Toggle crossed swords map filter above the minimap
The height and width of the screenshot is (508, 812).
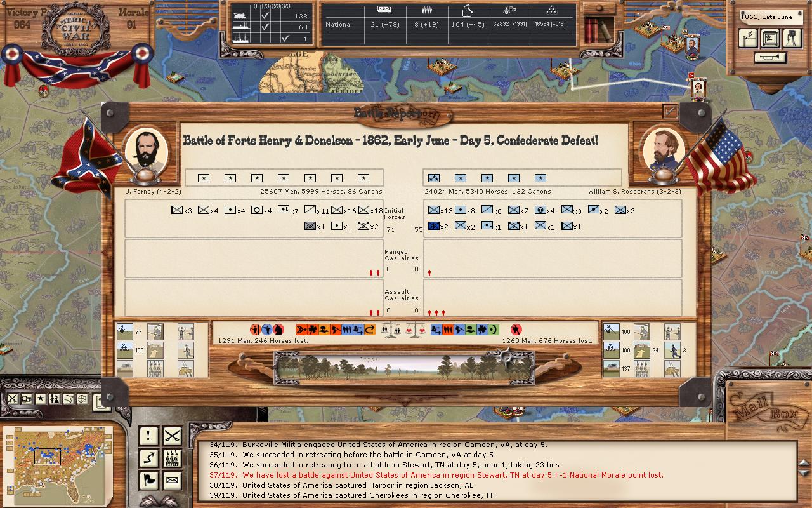pos(12,399)
